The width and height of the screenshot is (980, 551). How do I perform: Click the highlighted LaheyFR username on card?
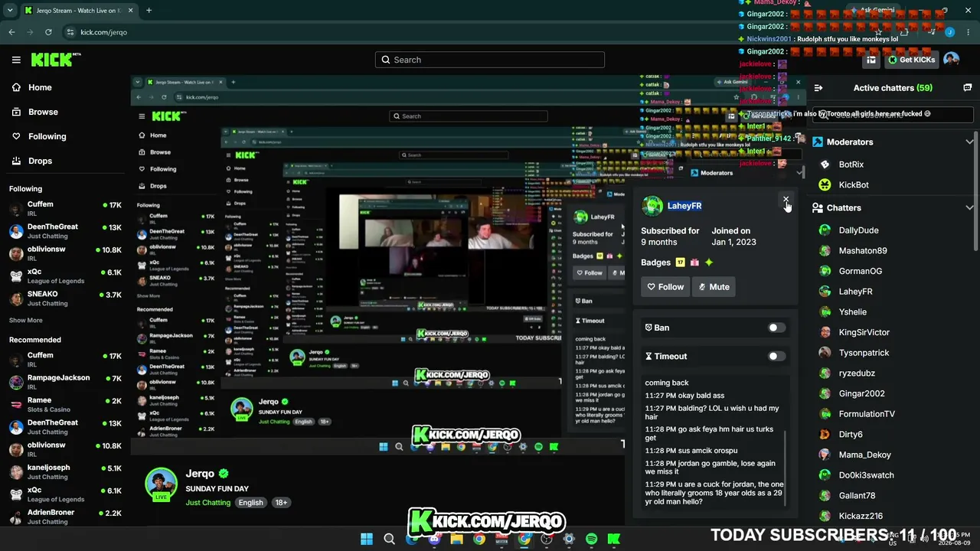click(684, 206)
